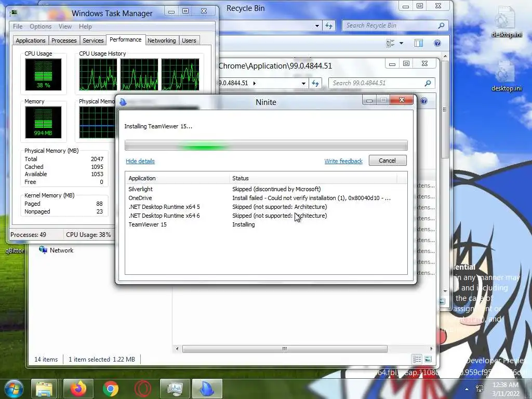532x399 pixels.
Task: Click the first CPU Usage History graph
Action: coord(98,74)
